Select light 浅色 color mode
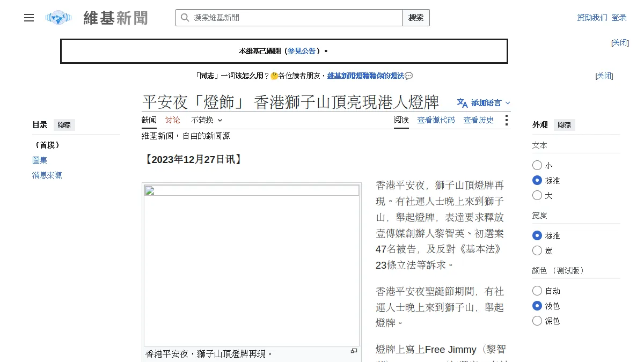 coord(537,306)
